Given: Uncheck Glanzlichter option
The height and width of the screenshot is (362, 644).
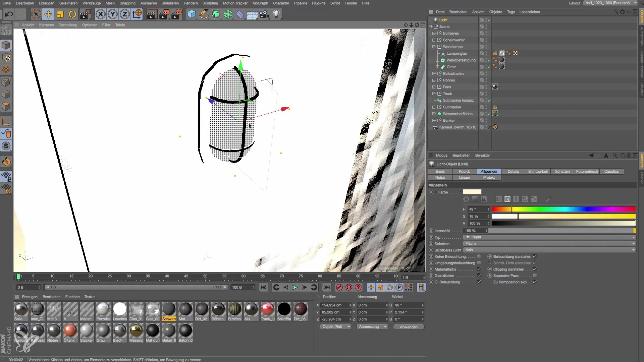Looking at the screenshot, I should pos(479,276).
